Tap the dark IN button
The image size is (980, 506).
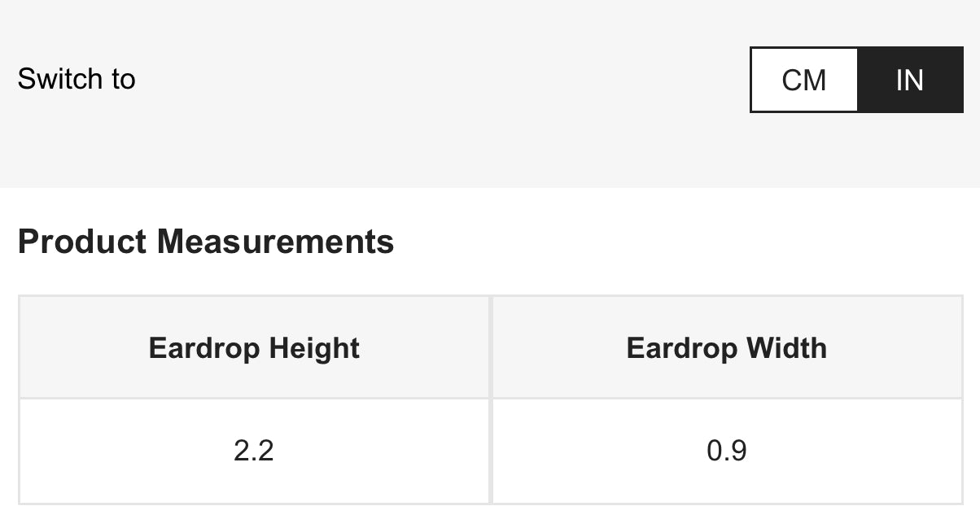(910, 80)
